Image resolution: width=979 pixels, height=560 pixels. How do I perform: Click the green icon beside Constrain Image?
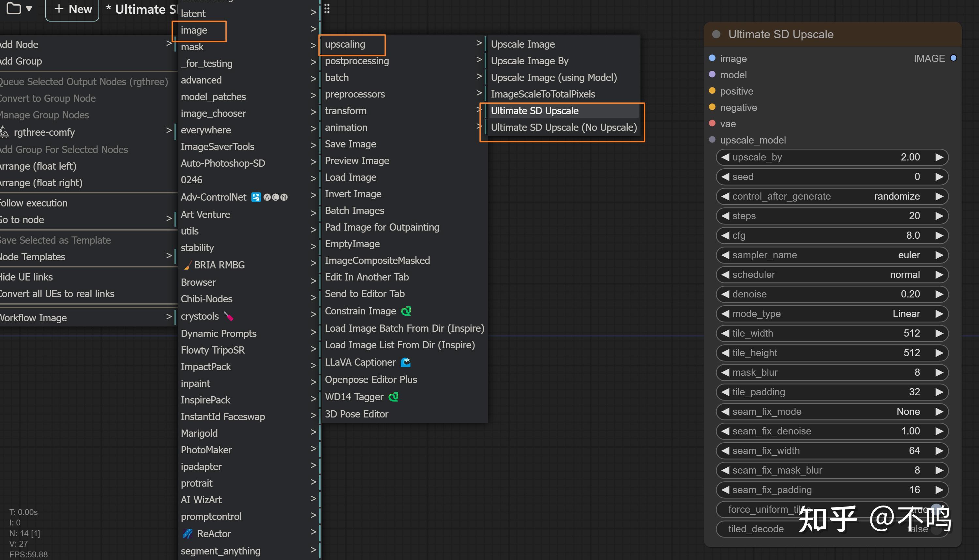(406, 311)
